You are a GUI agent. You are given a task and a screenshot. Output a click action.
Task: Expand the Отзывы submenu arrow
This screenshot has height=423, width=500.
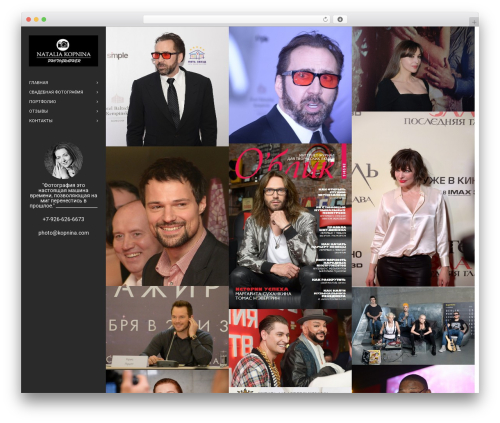(97, 111)
